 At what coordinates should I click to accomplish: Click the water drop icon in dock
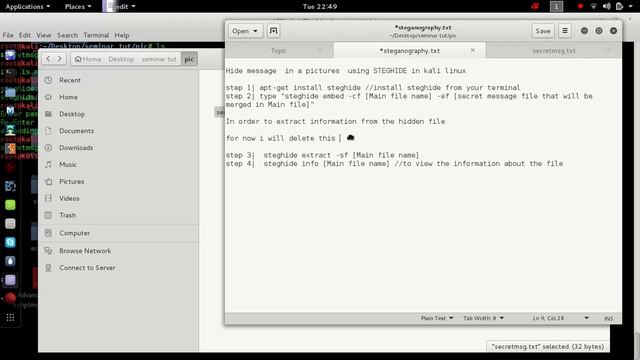(10, 261)
